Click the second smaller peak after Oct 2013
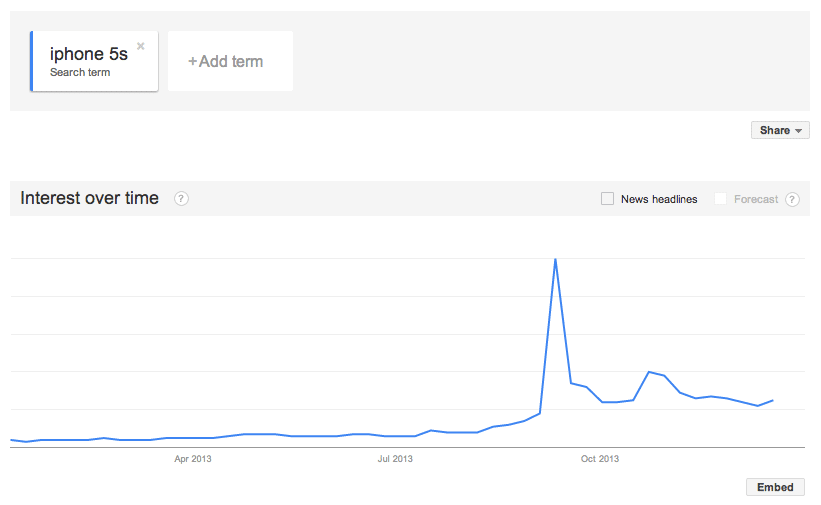Image resolution: width=821 pixels, height=505 pixels. tap(649, 372)
